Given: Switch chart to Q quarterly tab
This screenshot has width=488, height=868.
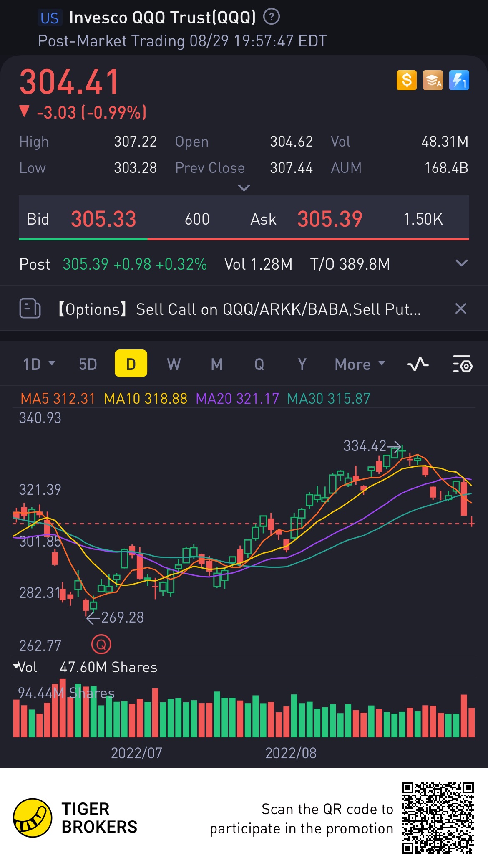Looking at the screenshot, I should coord(259,364).
